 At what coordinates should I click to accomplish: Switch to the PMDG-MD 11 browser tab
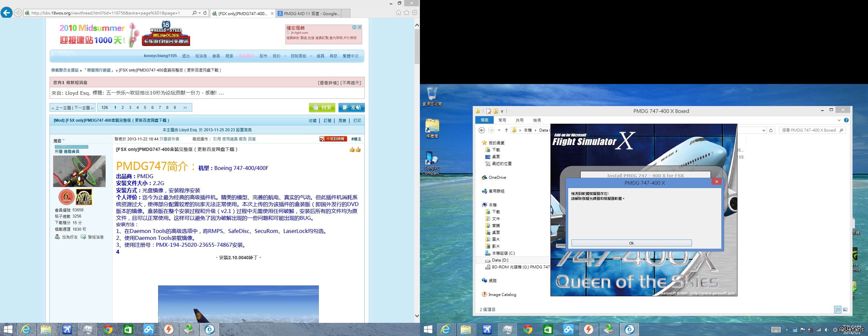tap(309, 13)
